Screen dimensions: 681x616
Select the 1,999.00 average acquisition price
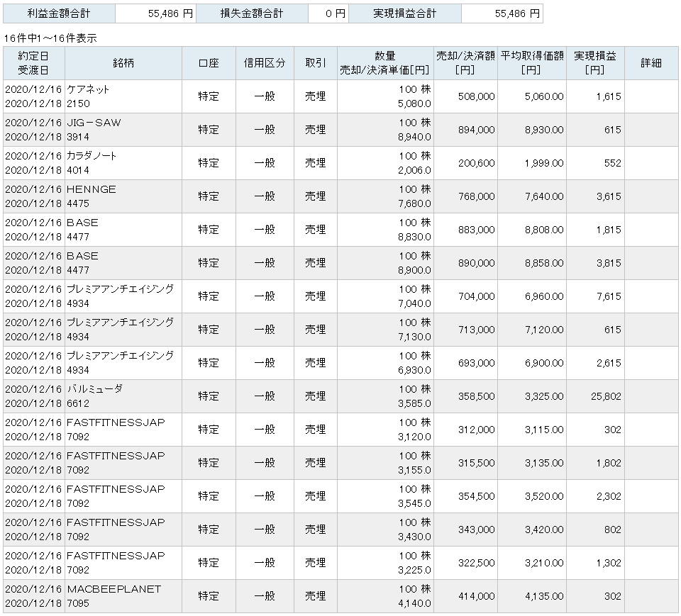tap(544, 163)
